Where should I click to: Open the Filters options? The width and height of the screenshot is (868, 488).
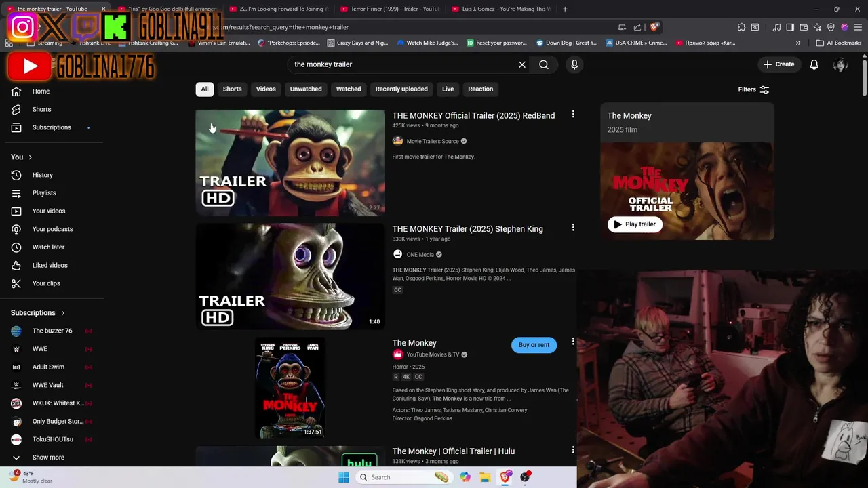[753, 89]
